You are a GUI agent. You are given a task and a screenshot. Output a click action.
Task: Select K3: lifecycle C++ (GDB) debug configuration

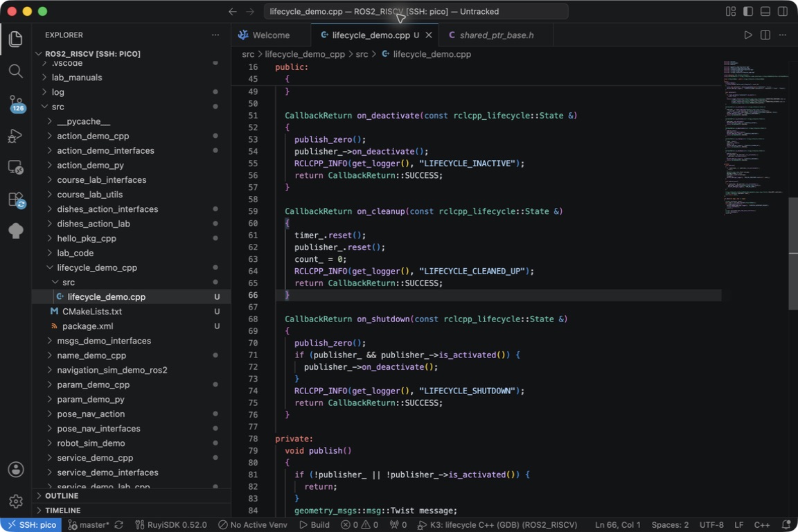pos(497,525)
